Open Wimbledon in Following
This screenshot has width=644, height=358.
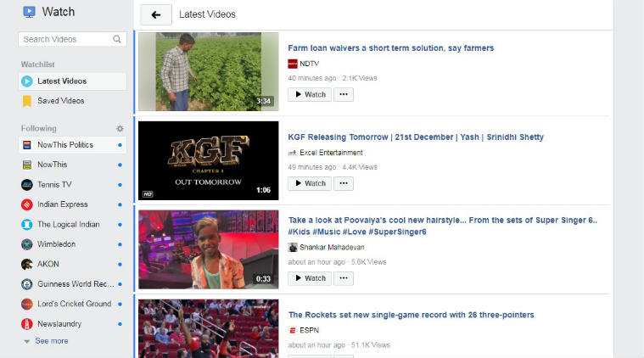click(x=72, y=244)
